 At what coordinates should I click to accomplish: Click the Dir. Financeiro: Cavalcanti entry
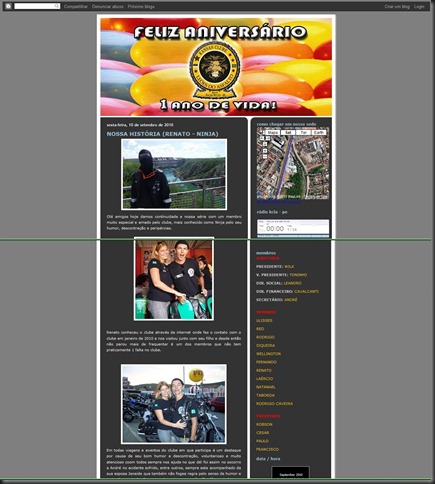click(287, 292)
